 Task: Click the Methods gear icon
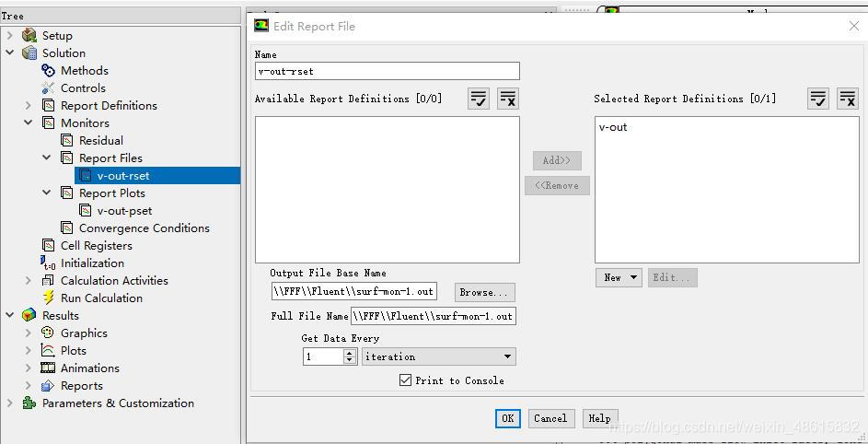click(x=49, y=70)
